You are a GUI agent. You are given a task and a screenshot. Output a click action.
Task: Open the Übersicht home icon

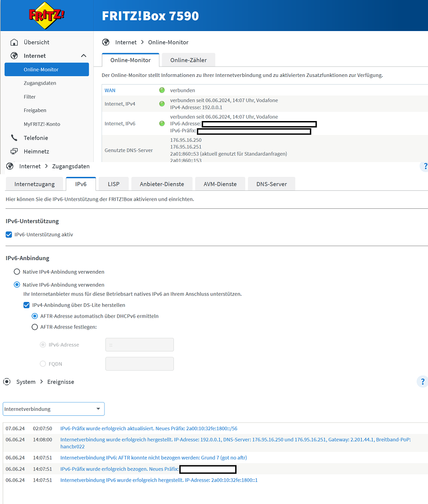(14, 42)
